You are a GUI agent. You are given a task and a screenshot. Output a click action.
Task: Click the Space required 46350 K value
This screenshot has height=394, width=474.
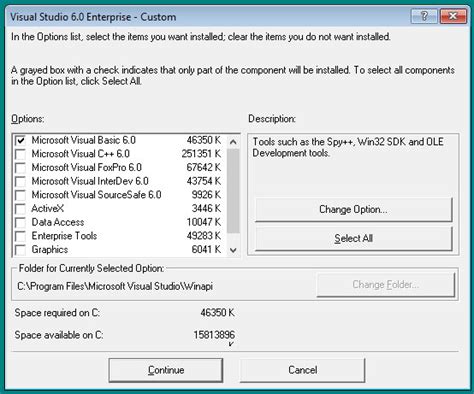[x=217, y=313]
